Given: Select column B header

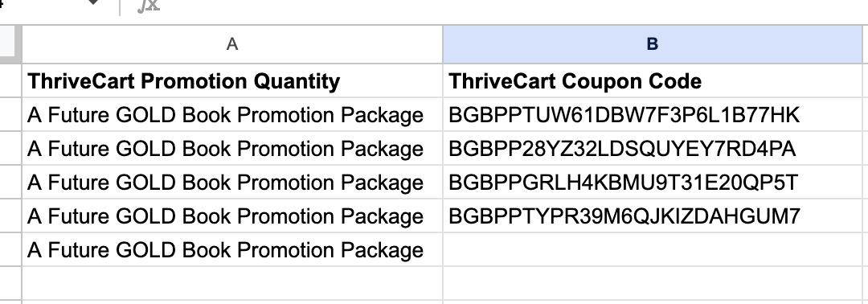Looking at the screenshot, I should (652, 44).
